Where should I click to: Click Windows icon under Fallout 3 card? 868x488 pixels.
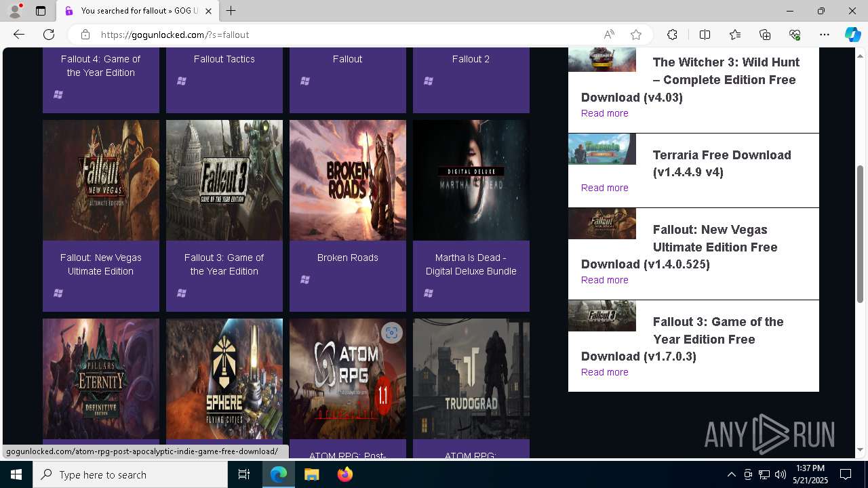tap(182, 293)
